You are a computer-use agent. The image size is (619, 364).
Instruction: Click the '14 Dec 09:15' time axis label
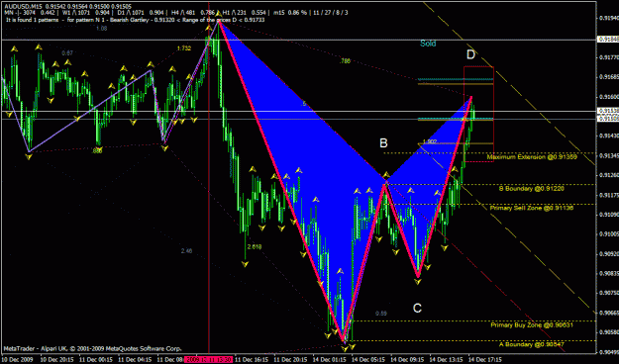pos(407,360)
